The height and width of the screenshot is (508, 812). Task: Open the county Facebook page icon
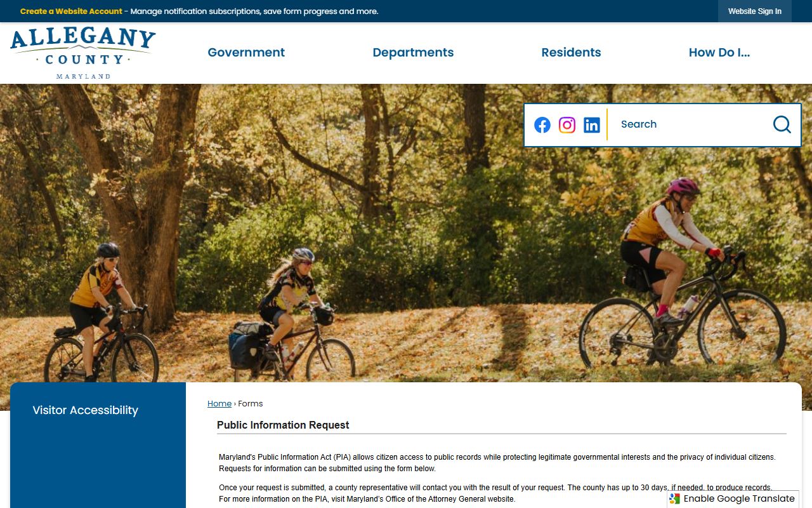[x=542, y=125]
